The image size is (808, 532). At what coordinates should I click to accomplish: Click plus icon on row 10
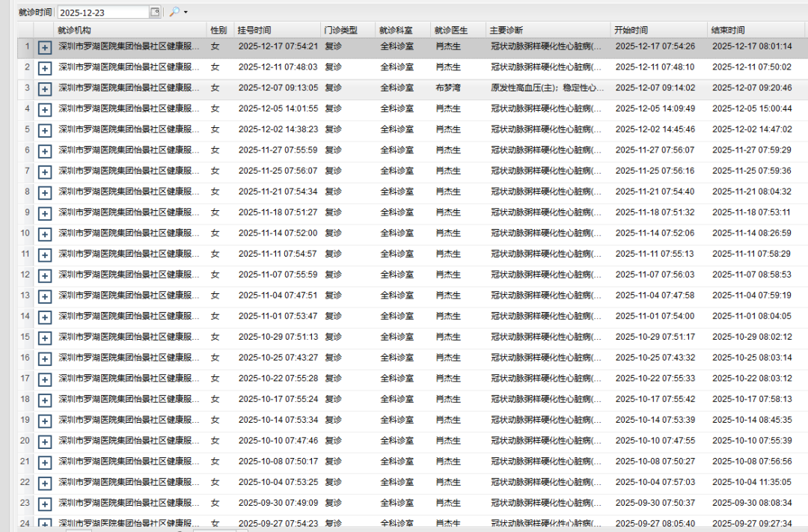point(45,234)
